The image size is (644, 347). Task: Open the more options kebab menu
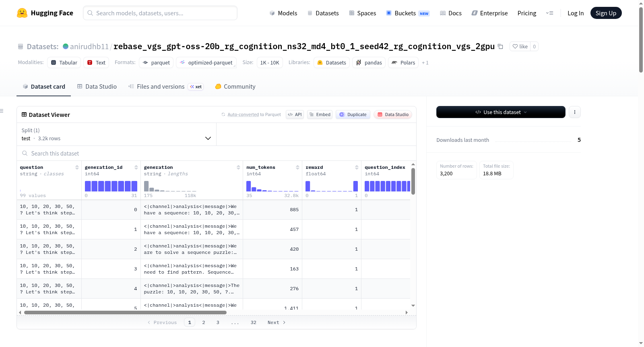(575, 112)
